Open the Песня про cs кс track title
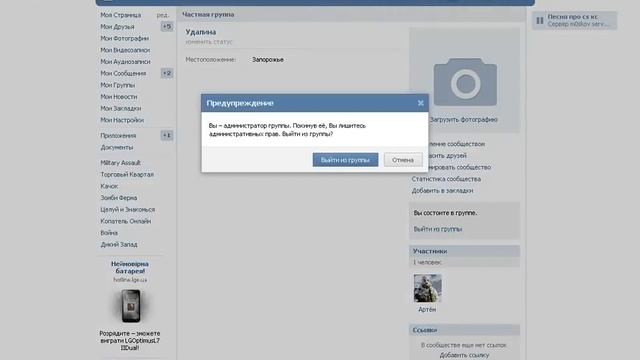Screen dimensions: 640x360 (x=572, y=17)
